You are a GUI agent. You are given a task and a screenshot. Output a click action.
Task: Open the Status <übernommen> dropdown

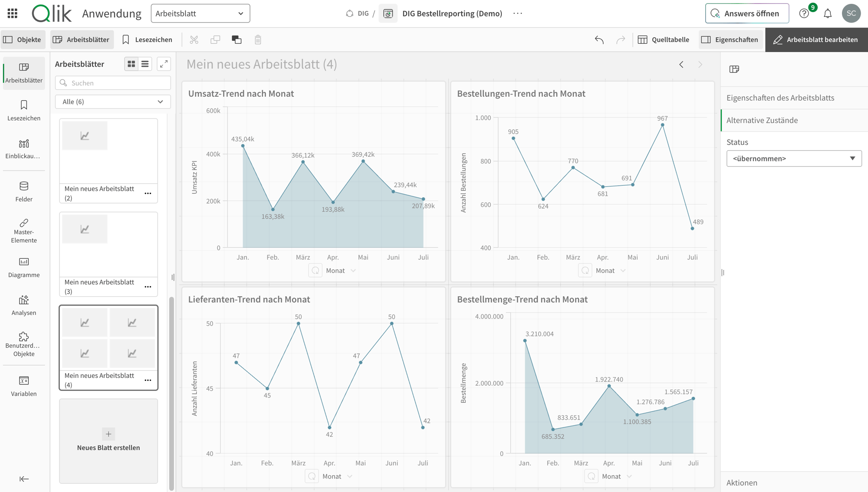[794, 158]
